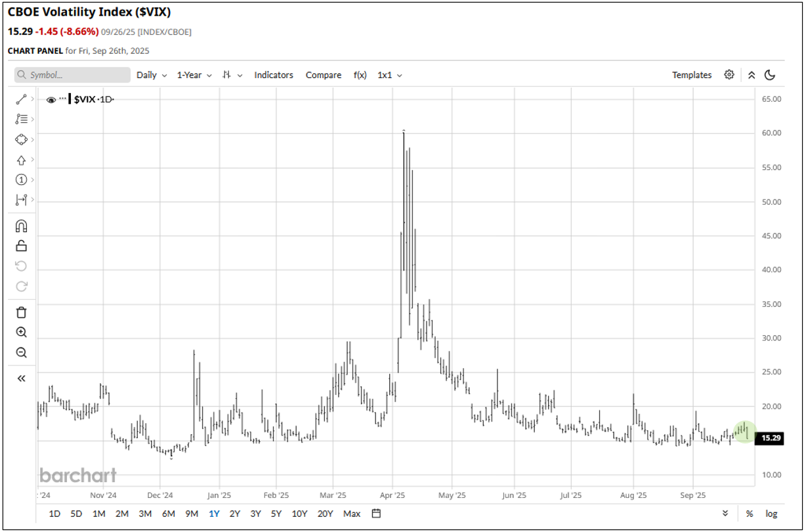Set chart period to 9M
804x532 pixels.
[192, 514]
